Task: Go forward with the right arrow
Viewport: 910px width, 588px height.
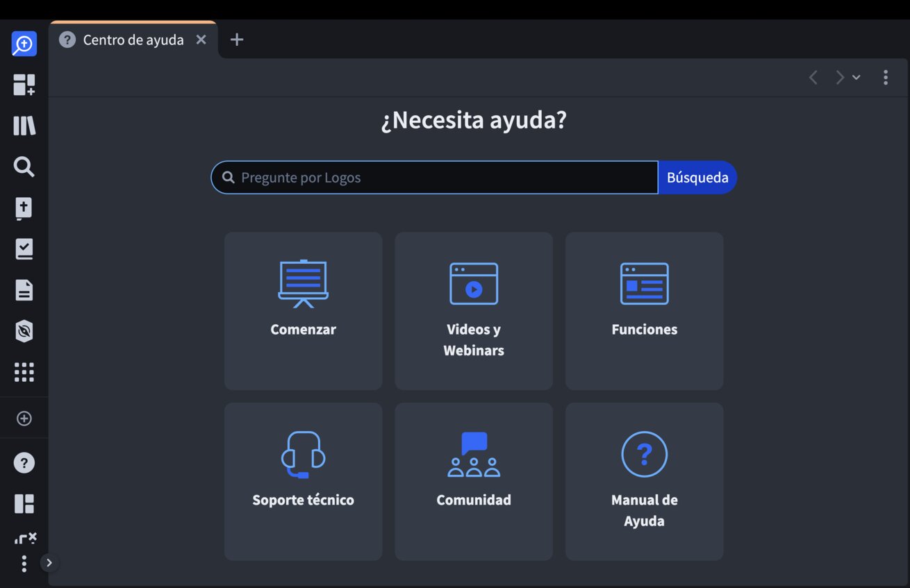Action: click(x=840, y=78)
